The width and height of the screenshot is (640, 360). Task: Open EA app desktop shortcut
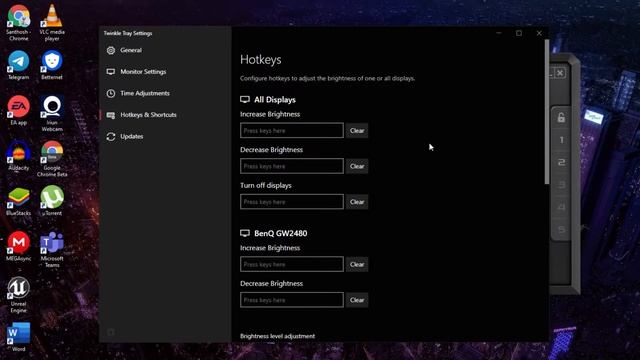click(x=18, y=110)
